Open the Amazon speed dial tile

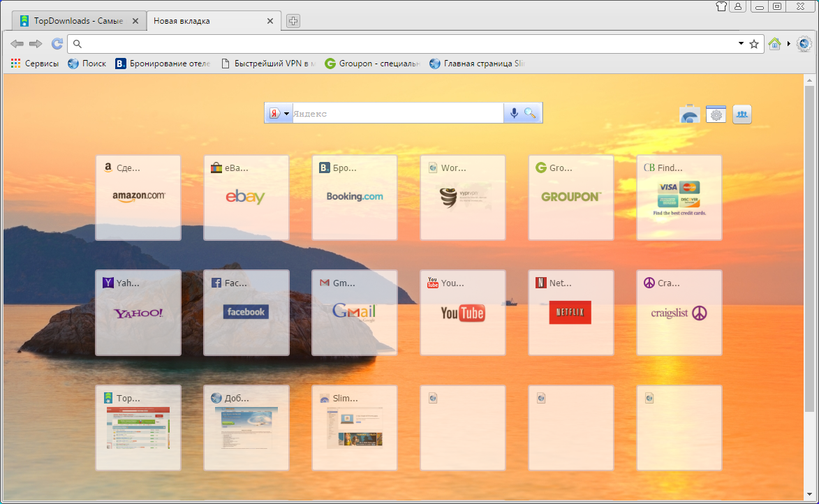coord(138,198)
